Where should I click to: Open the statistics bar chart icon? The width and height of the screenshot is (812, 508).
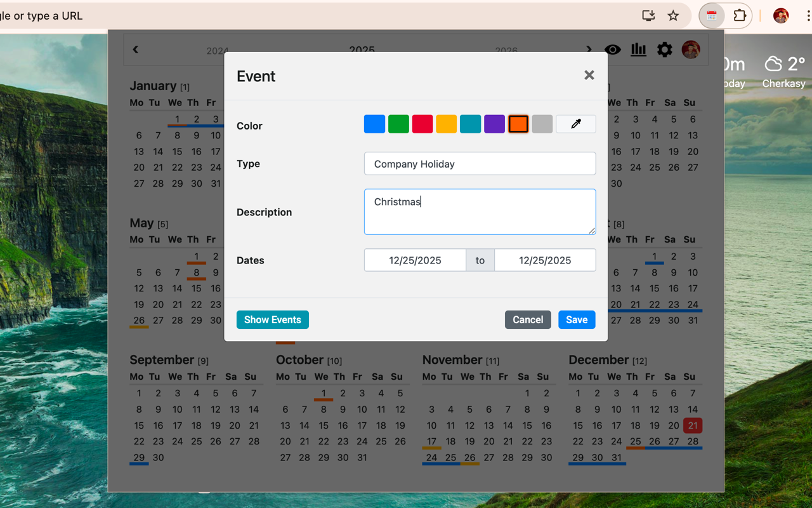[x=639, y=50]
